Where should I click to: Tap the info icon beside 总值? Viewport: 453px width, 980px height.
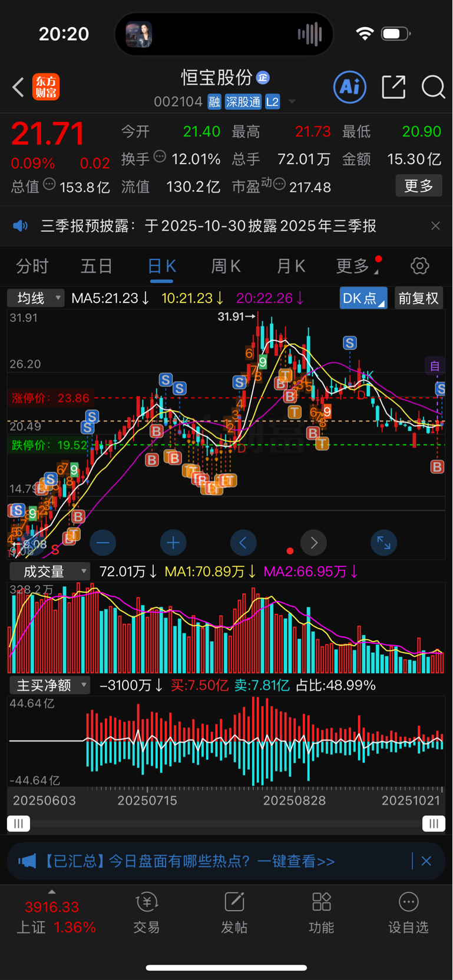(49, 184)
